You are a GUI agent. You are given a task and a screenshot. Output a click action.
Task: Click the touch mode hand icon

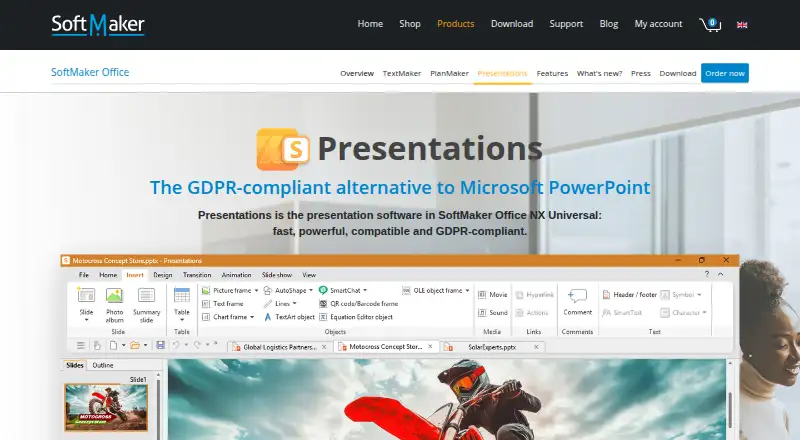pos(97,346)
